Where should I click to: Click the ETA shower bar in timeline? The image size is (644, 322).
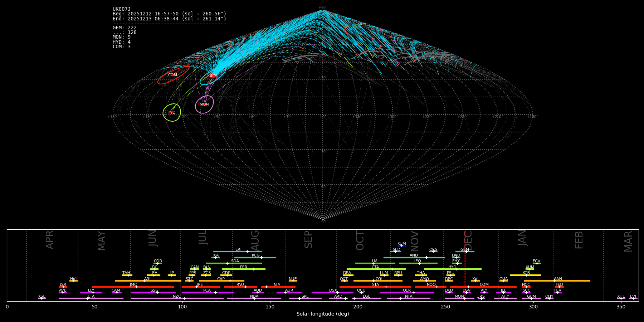[91, 298]
